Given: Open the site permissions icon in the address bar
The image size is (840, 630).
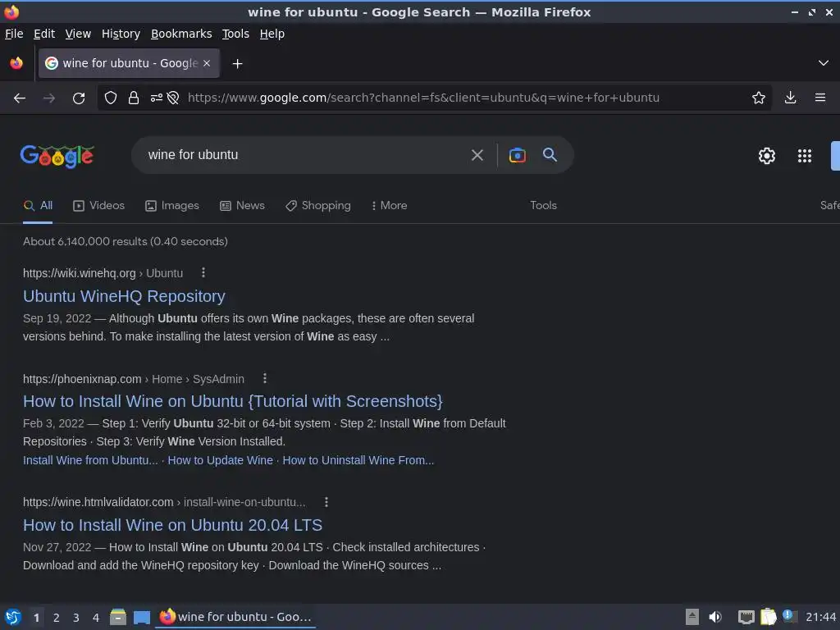Looking at the screenshot, I should pyautogui.click(x=157, y=98).
